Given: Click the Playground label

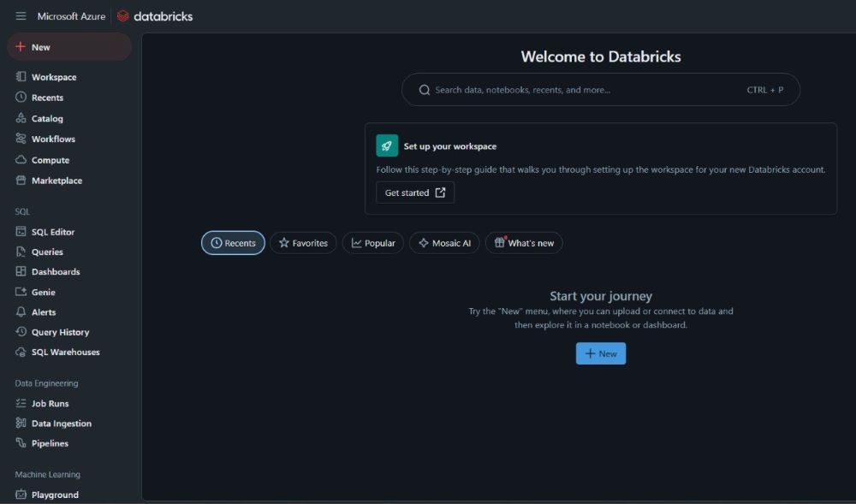Looking at the screenshot, I should [55, 495].
